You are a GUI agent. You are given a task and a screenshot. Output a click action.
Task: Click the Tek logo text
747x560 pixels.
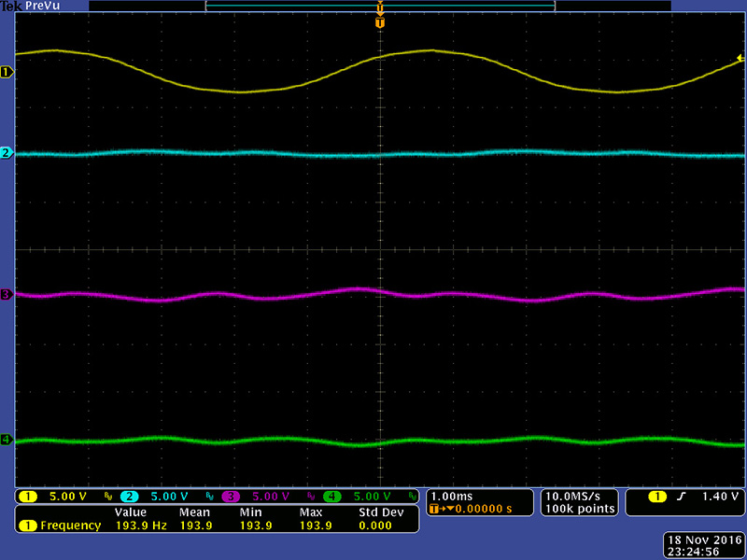(x=11, y=6)
